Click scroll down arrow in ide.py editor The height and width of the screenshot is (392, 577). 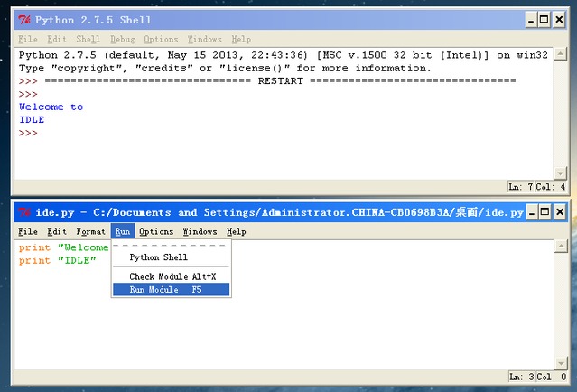pyautogui.click(x=561, y=363)
